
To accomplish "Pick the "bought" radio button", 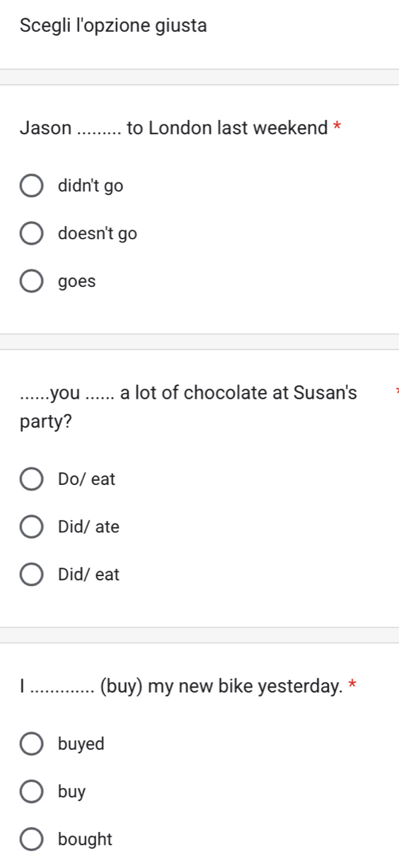I will (31, 840).
